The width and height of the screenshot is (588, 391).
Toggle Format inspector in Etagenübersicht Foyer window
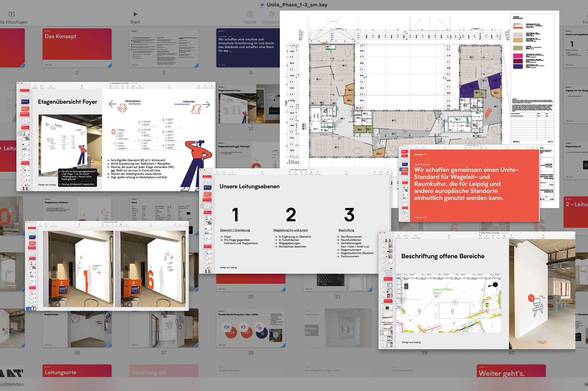[198, 86]
